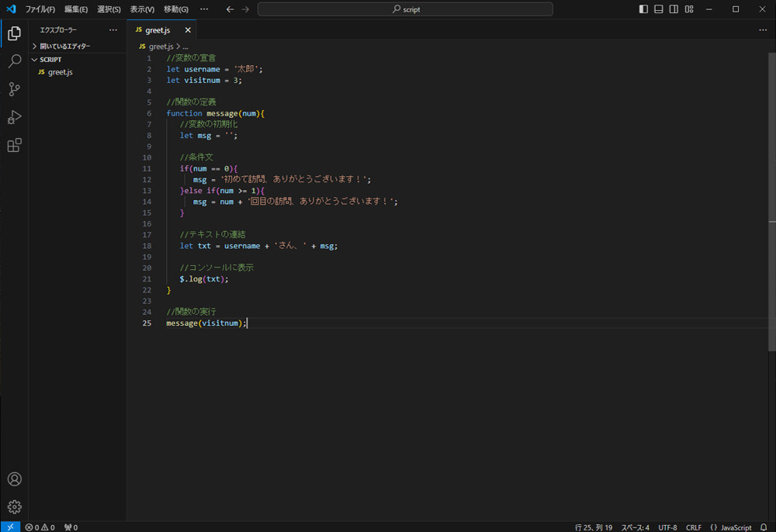This screenshot has width=776, height=532.
Task: Open the overflow menu after 移動(G)
Action: click(x=204, y=9)
